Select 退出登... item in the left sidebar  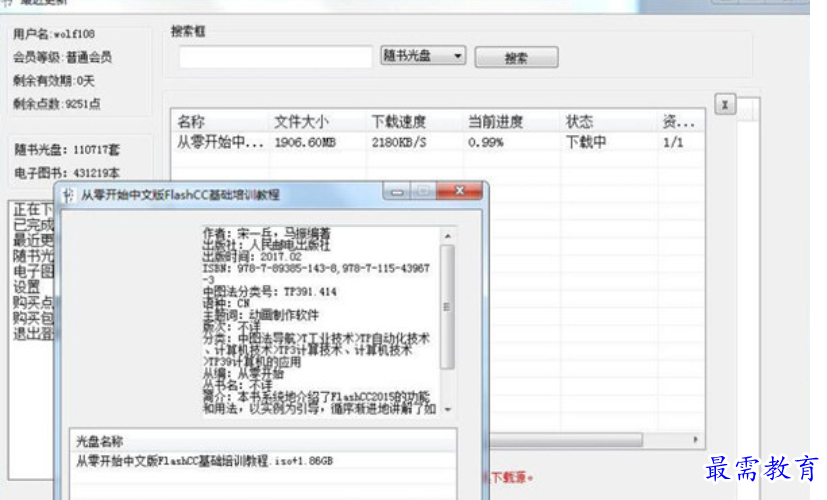pos(33,333)
